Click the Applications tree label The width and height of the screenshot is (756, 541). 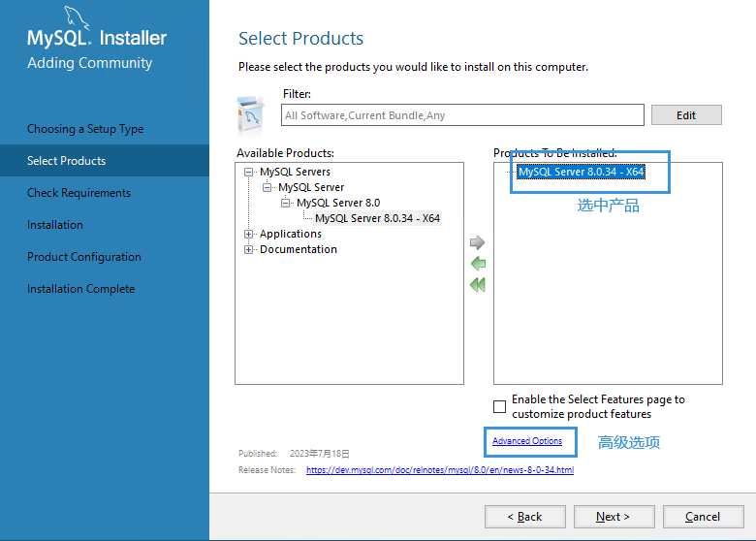pyautogui.click(x=290, y=234)
